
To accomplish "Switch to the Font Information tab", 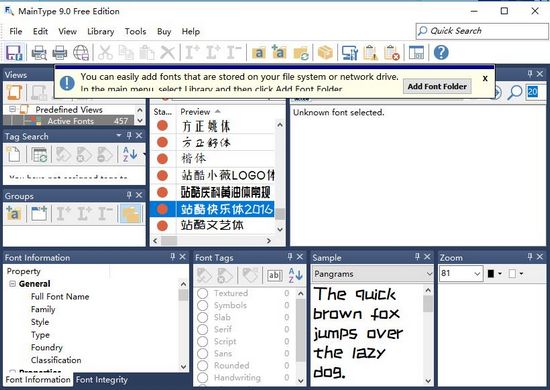I will (x=38, y=380).
